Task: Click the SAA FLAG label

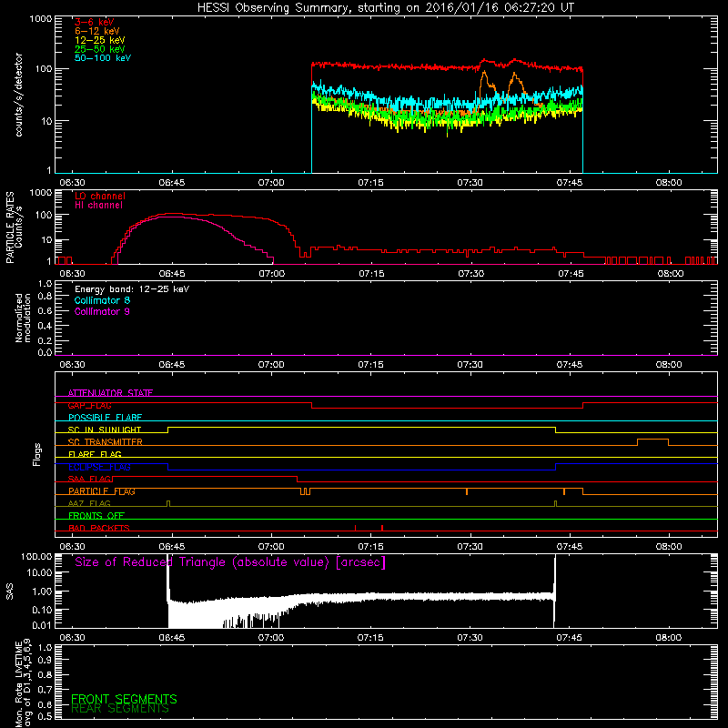Action: coord(89,480)
